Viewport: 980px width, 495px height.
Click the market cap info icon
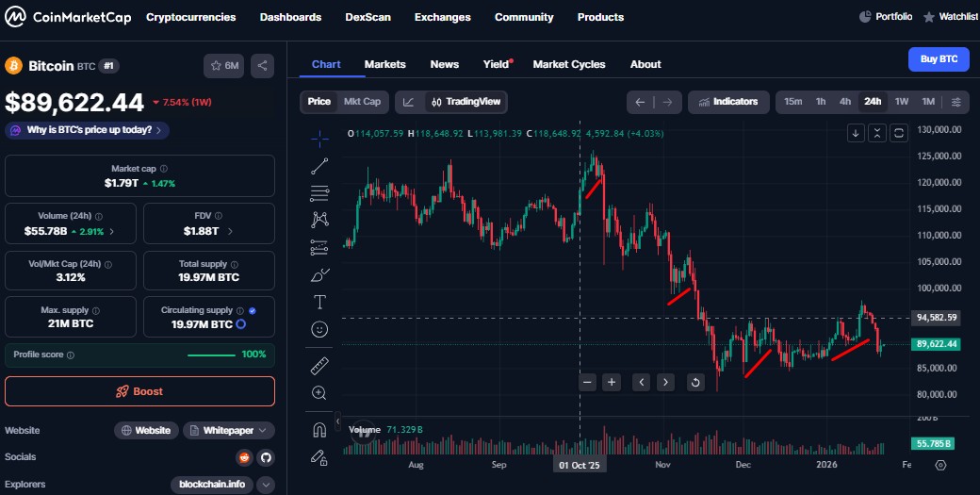(x=164, y=169)
